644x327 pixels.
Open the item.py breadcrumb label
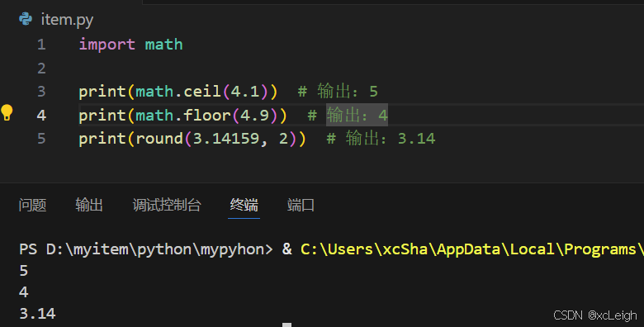point(67,20)
